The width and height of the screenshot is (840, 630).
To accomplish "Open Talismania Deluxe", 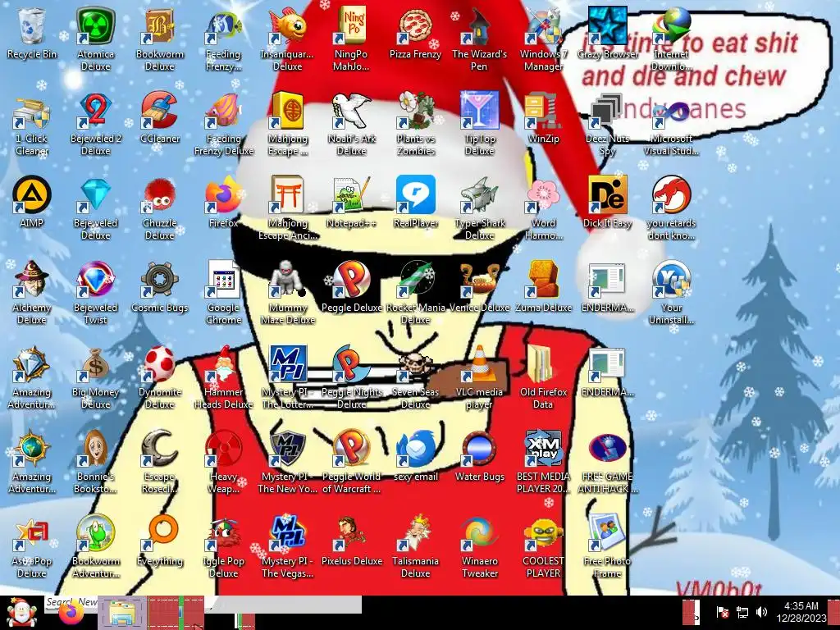I will click(415, 546).
